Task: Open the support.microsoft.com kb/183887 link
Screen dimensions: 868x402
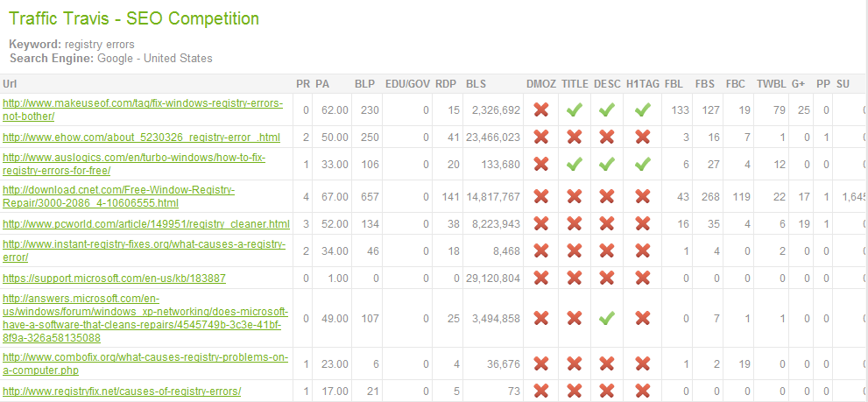Action: pyautogui.click(x=114, y=278)
